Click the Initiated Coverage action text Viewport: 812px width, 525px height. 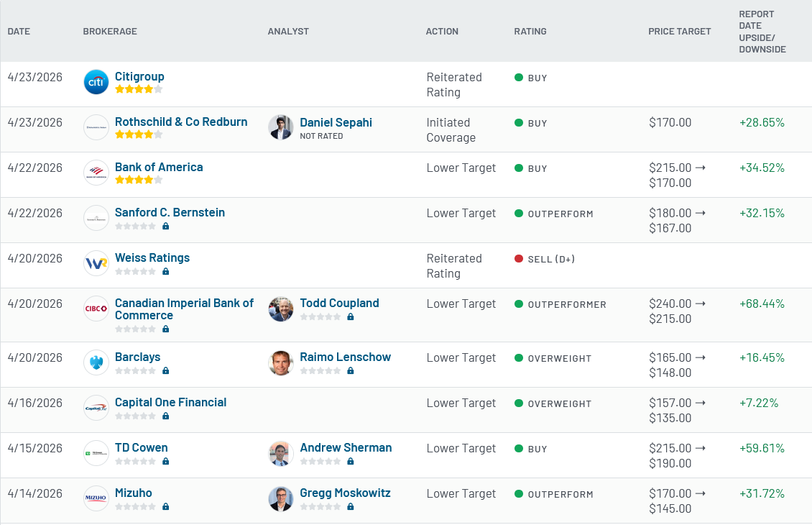(451, 130)
